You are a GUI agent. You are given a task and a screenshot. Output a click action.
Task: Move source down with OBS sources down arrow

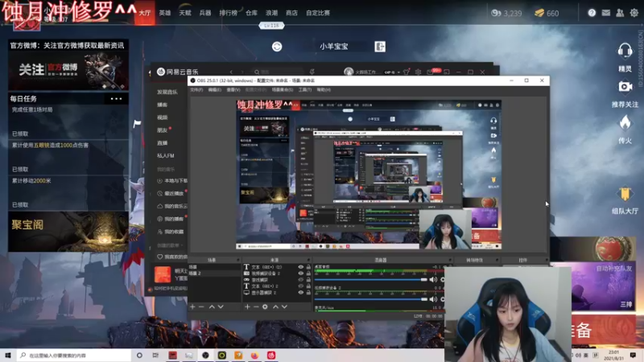click(x=284, y=306)
